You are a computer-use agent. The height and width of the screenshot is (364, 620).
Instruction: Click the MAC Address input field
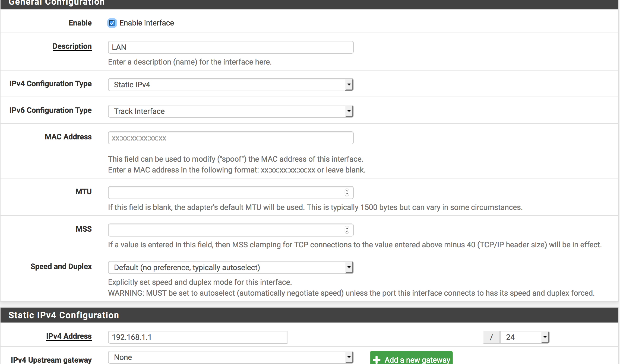230,138
